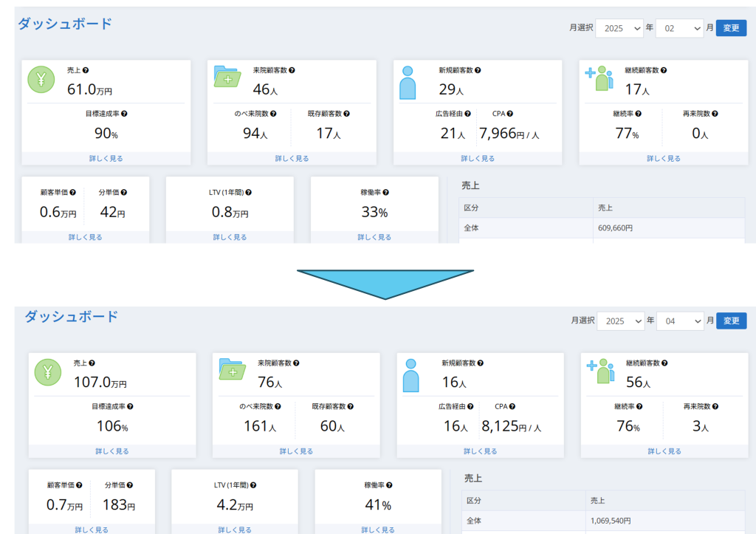The image size is (756, 534).
Task: Click the help icon next to 再来院数 3人
Action: pyautogui.click(x=715, y=406)
